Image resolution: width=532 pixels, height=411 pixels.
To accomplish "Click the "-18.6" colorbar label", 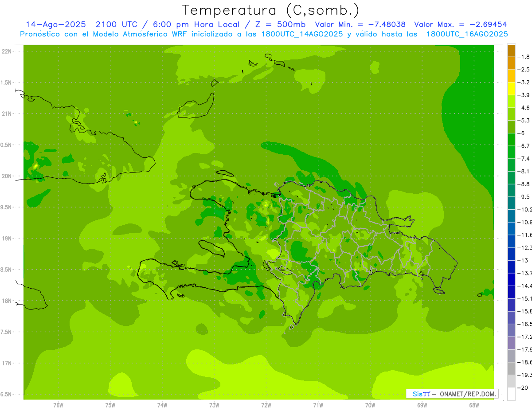I will [x=524, y=362].
